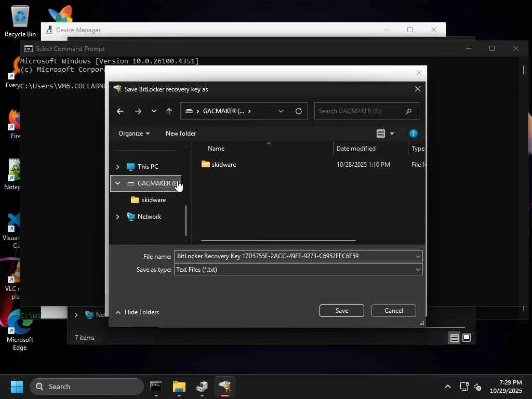Click the Cancel button
The width and height of the screenshot is (532, 399).
pos(394,311)
